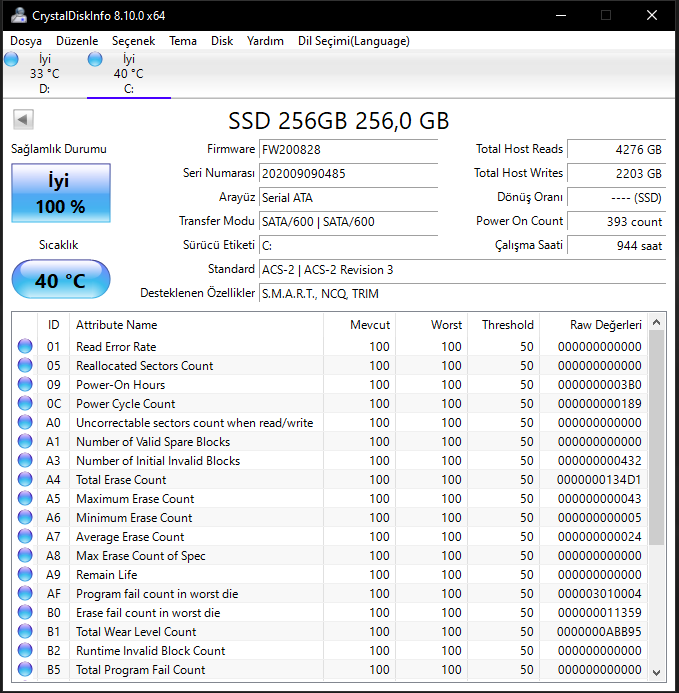Image resolution: width=679 pixels, height=693 pixels.
Task: Click the serial number field 202009090485
Action: coord(348,173)
